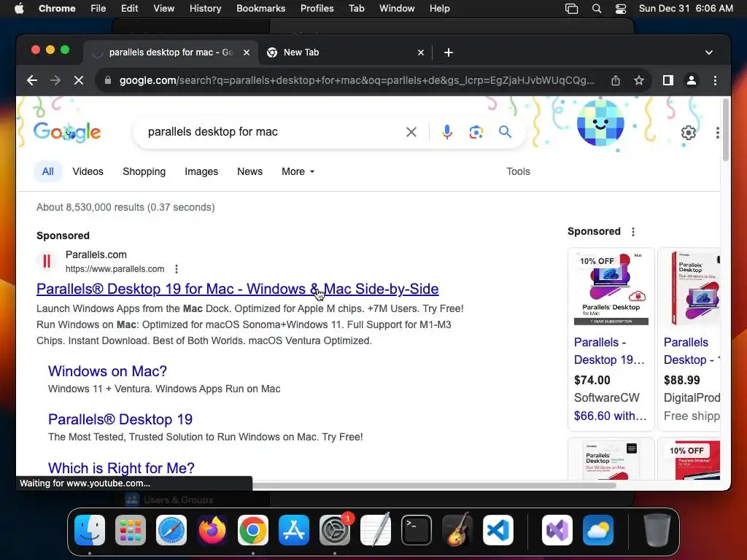Image resolution: width=747 pixels, height=560 pixels.
Task: Open System Settings from the Dock
Action: click(334, 530)
